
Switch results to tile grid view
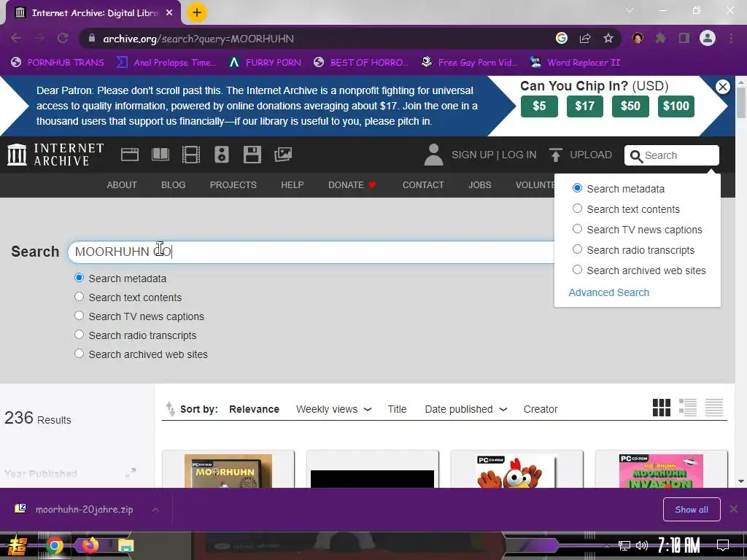click(661, 408)
